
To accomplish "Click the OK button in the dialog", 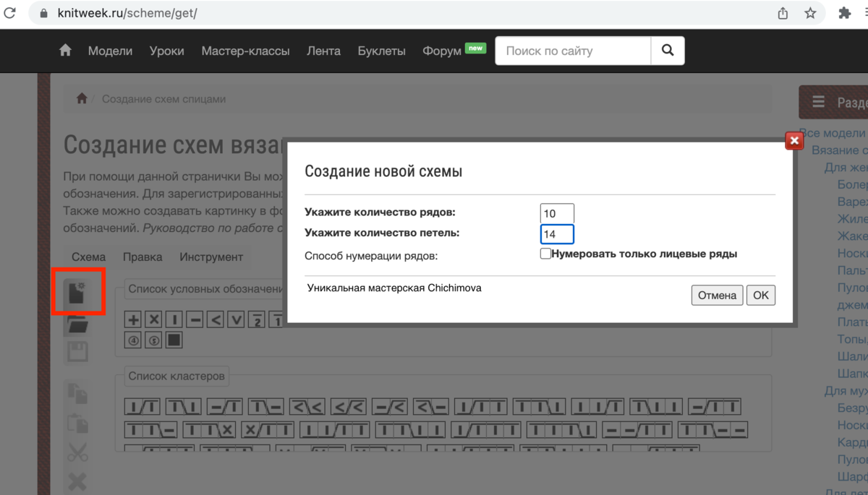I will (x=761, y=295).
